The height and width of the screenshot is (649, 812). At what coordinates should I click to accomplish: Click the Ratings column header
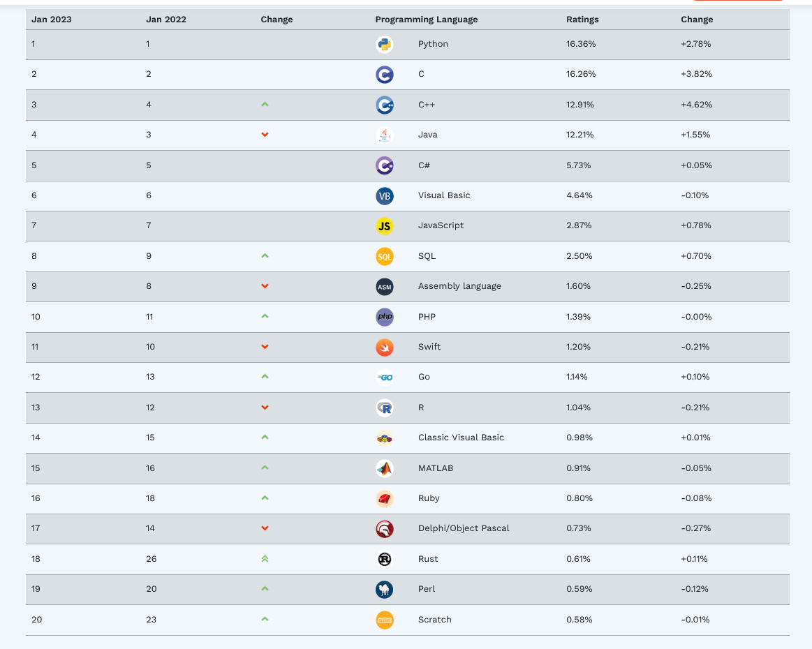point(582,20)
